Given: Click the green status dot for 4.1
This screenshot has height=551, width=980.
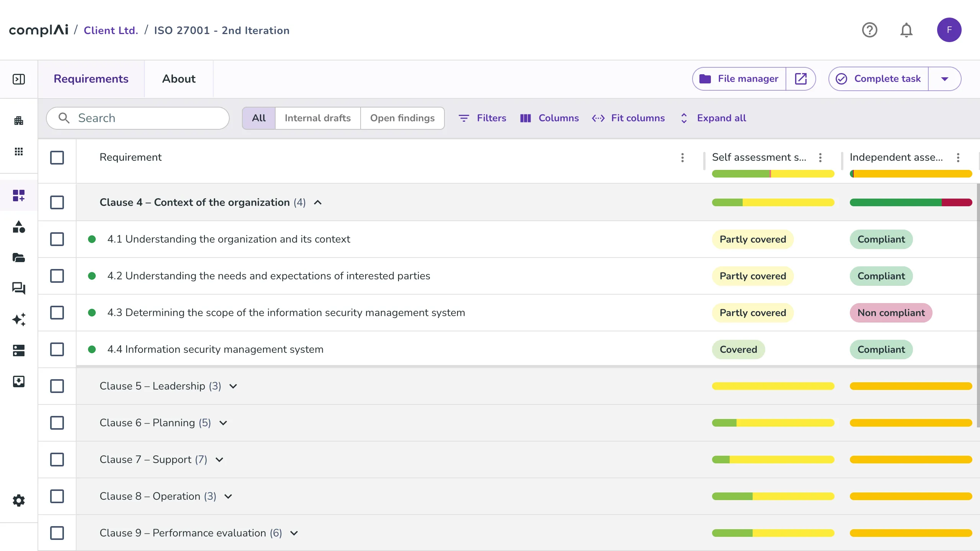Looking at the screenshot, I should tap(92, 239).
